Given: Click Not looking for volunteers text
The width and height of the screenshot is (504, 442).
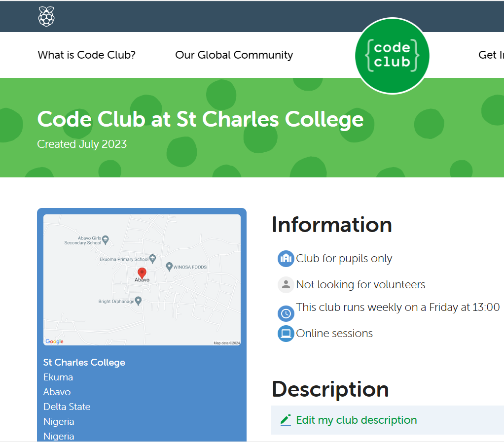Looking at the screenshot, I should pyautogui.click(x=360, y=285).
